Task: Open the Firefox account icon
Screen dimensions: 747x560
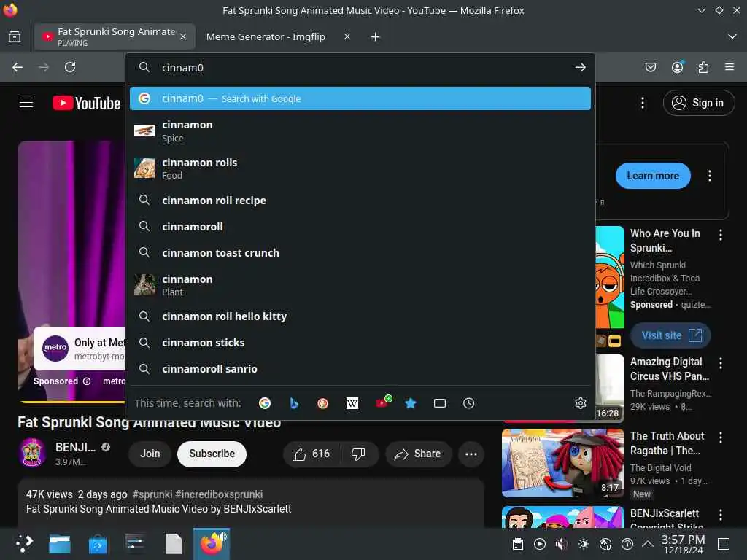Action: 677,67
